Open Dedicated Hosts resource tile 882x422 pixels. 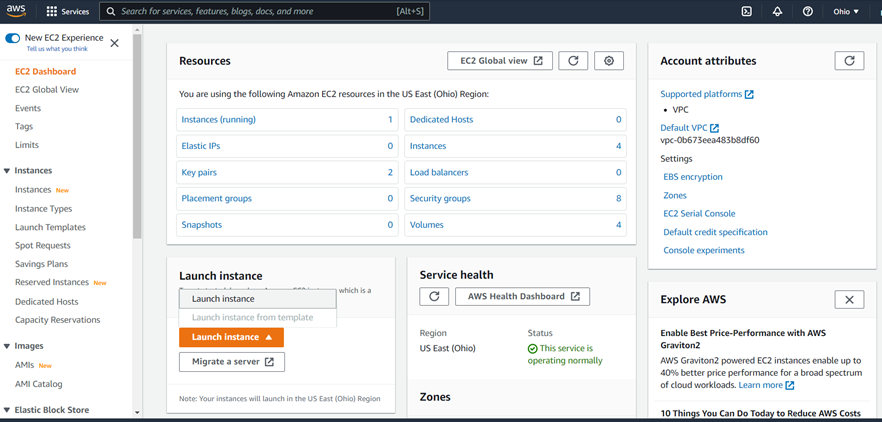coord(515,120)
